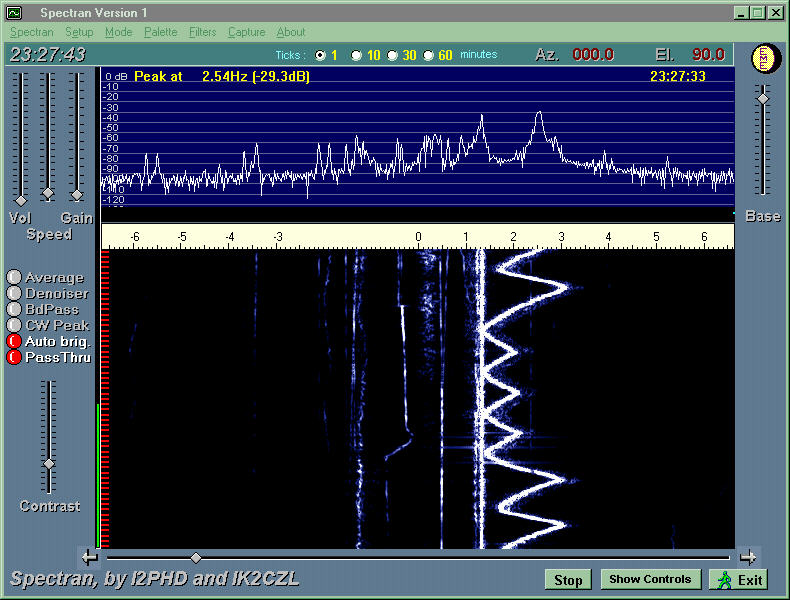Disable Auto brig. option
This screenshot has width=790, height=600.
pyautogui.click(x=14, y=341)
